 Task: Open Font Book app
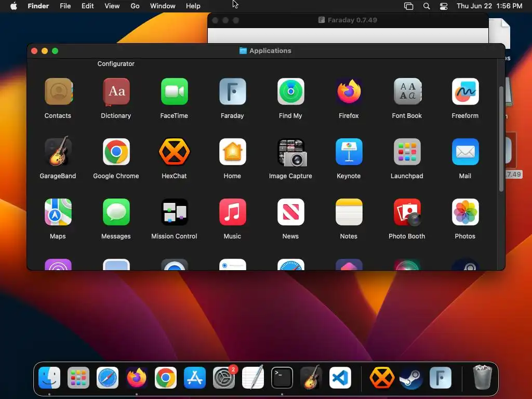pos(407,91)
